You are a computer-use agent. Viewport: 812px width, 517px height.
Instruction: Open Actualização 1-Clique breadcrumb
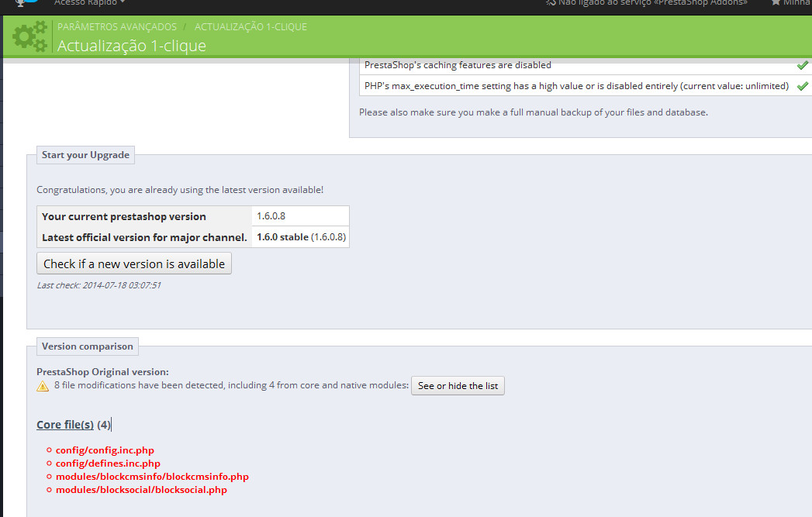251,27
